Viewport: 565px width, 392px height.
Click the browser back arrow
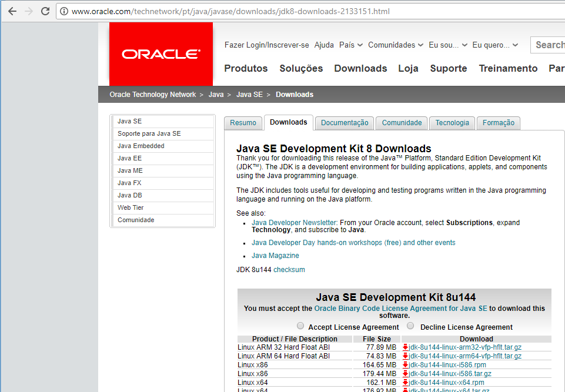point(12,11)
